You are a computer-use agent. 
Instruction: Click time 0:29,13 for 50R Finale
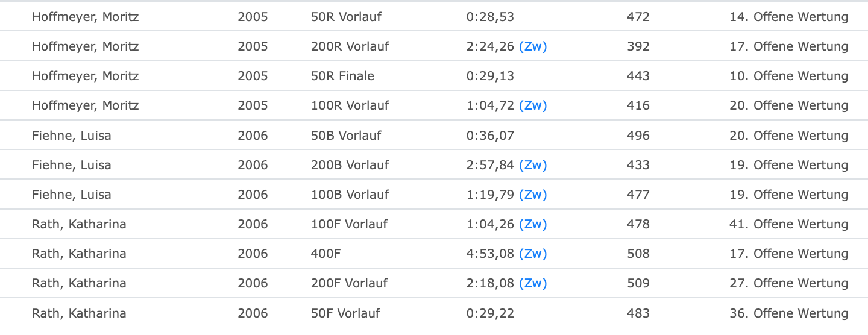490,76
